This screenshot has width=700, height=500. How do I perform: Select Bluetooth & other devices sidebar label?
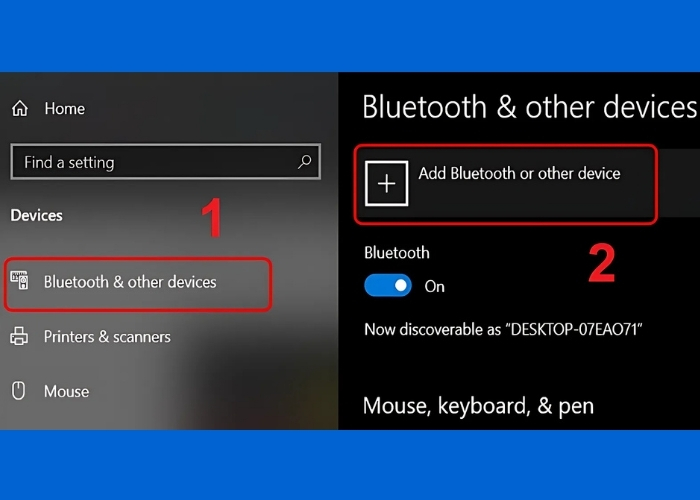[130, 282]
